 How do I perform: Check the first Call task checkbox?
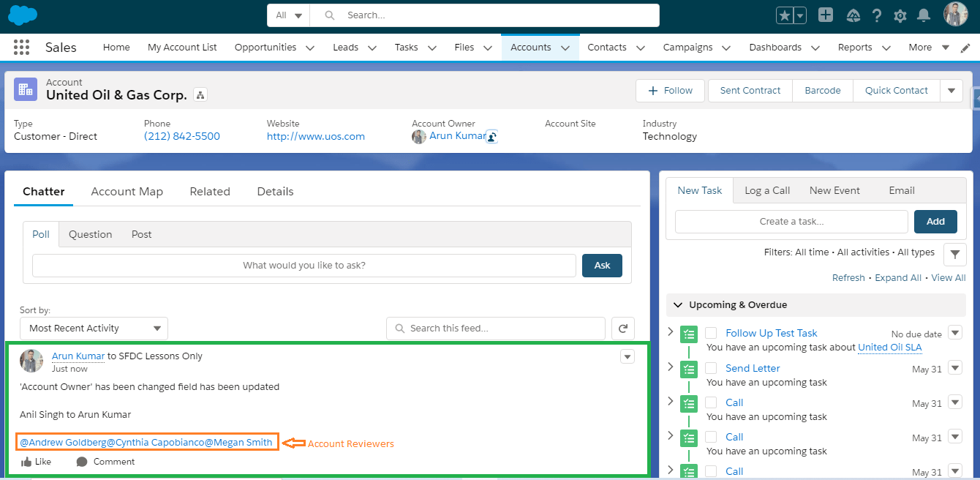711,402
